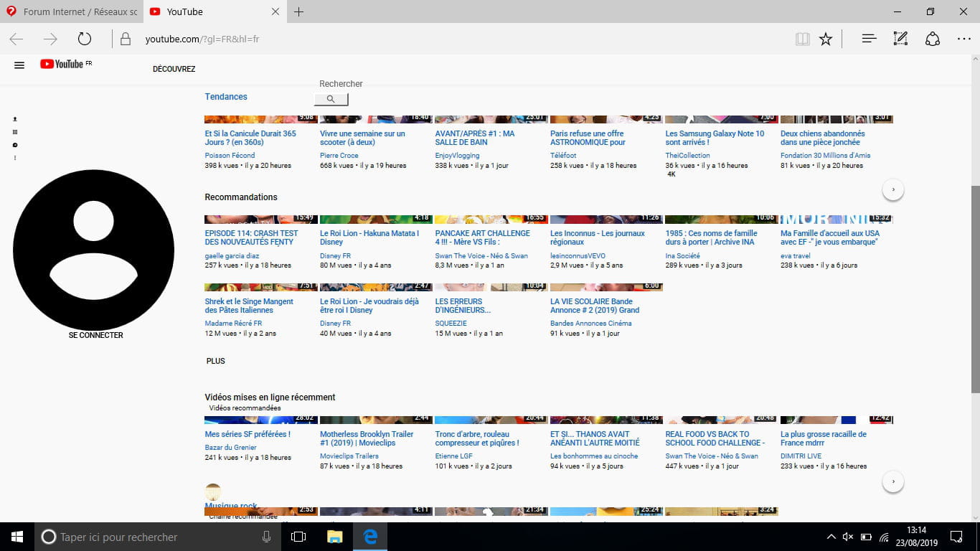Click the lock icon in the address bar
The height and width of the screenshot is (551, 980).
(x=126, y=39)
